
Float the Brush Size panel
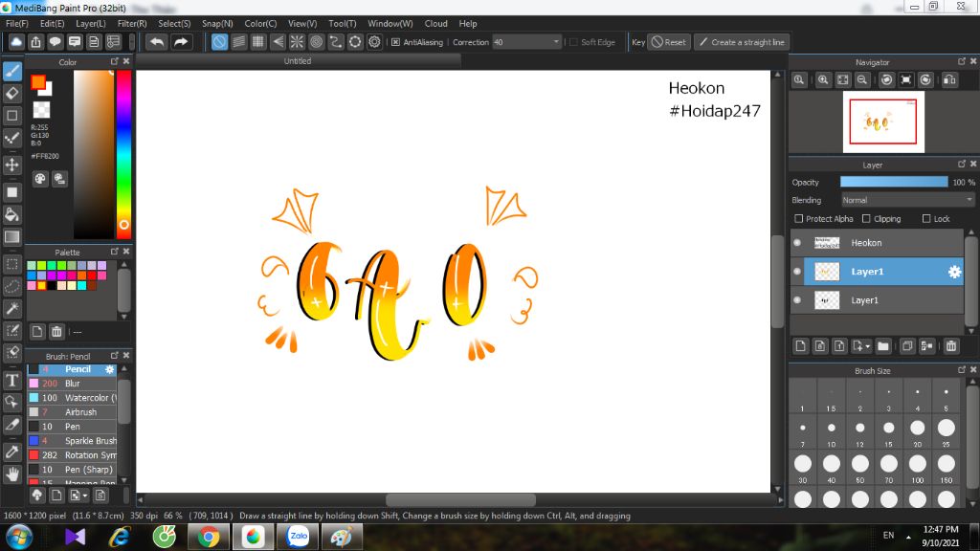pos(961,370)
